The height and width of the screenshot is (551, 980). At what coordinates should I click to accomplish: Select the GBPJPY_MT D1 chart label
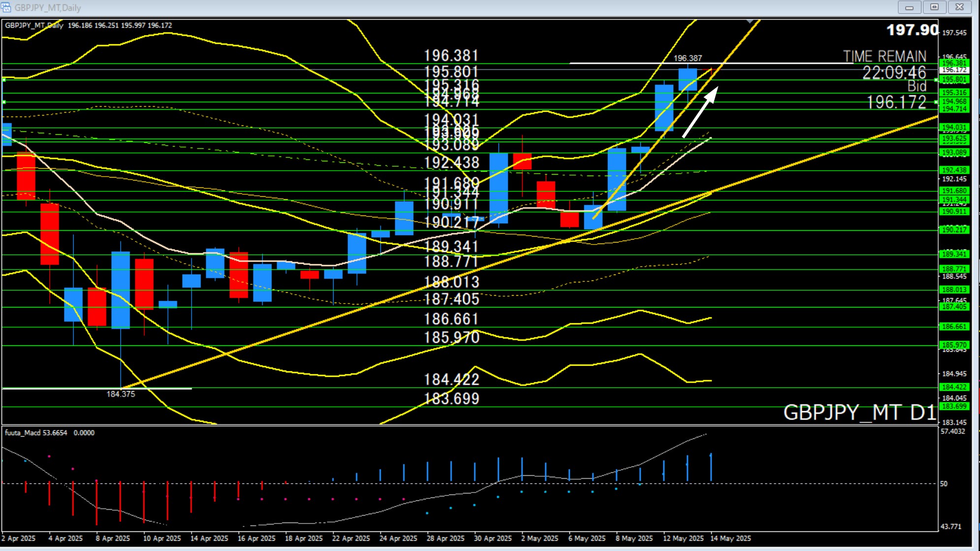click(x=859, y=412)
